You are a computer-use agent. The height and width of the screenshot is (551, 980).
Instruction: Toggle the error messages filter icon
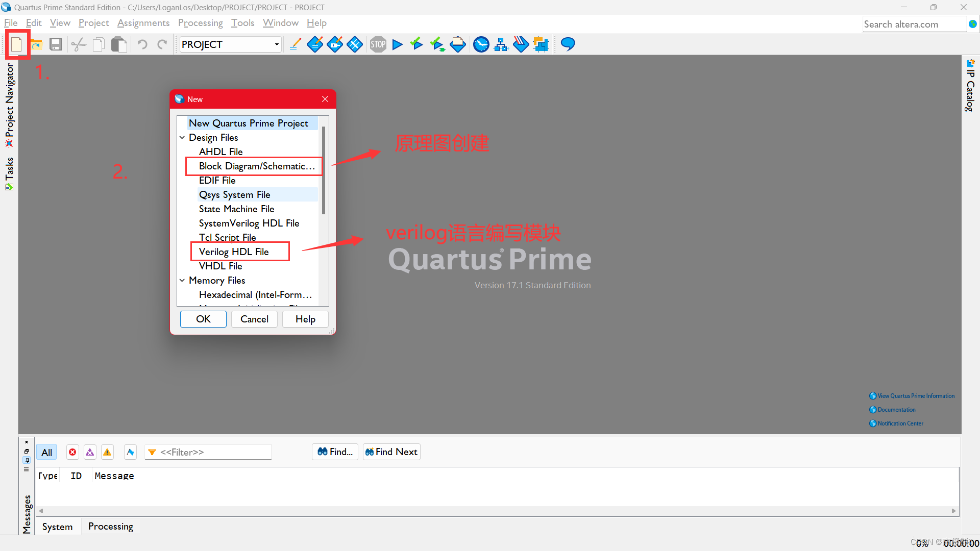pos(72,452)
